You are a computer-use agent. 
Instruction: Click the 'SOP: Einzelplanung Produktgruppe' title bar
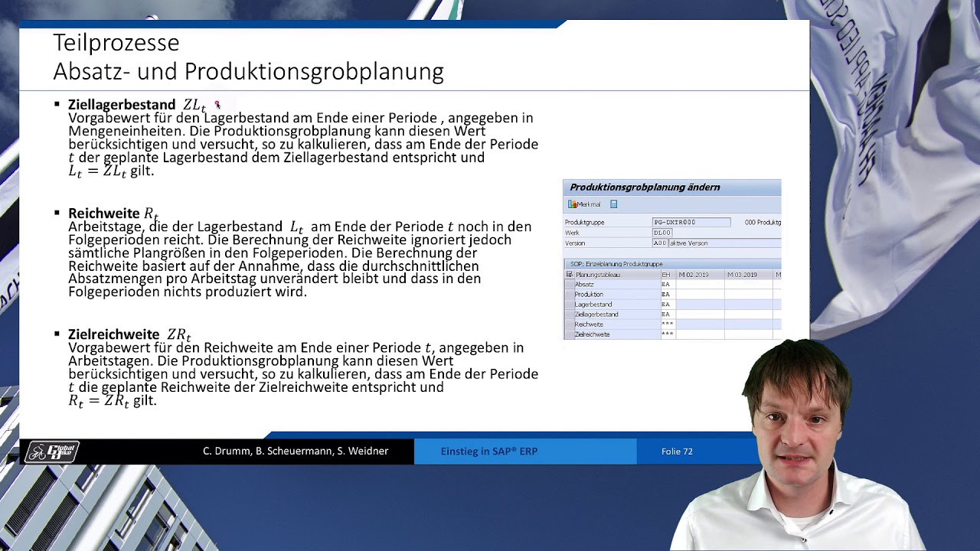(x=672, y=264)
